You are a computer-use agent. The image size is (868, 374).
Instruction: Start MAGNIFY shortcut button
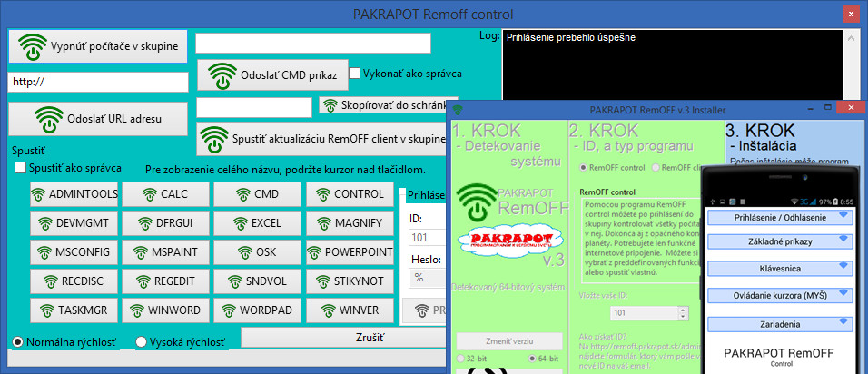[350, 223]
